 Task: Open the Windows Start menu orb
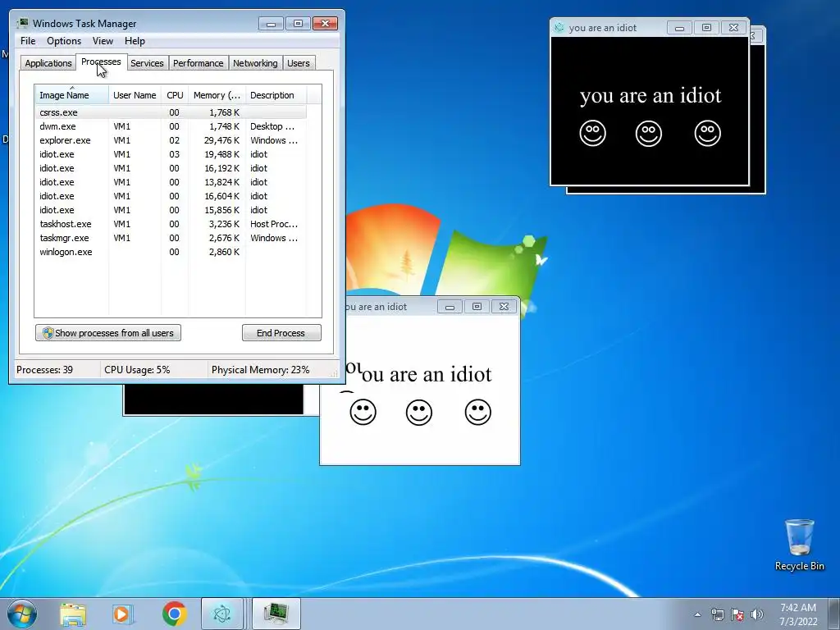click(x=22, y=614)
